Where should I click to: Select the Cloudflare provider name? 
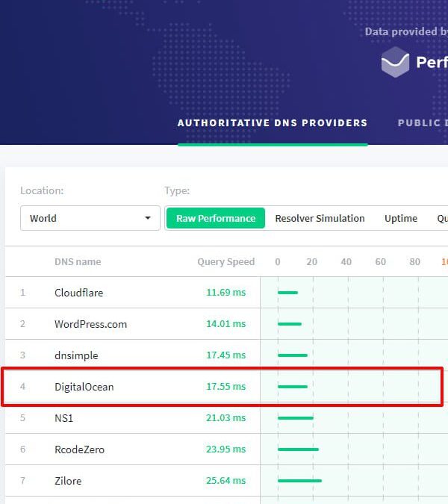tap(78, 293)
